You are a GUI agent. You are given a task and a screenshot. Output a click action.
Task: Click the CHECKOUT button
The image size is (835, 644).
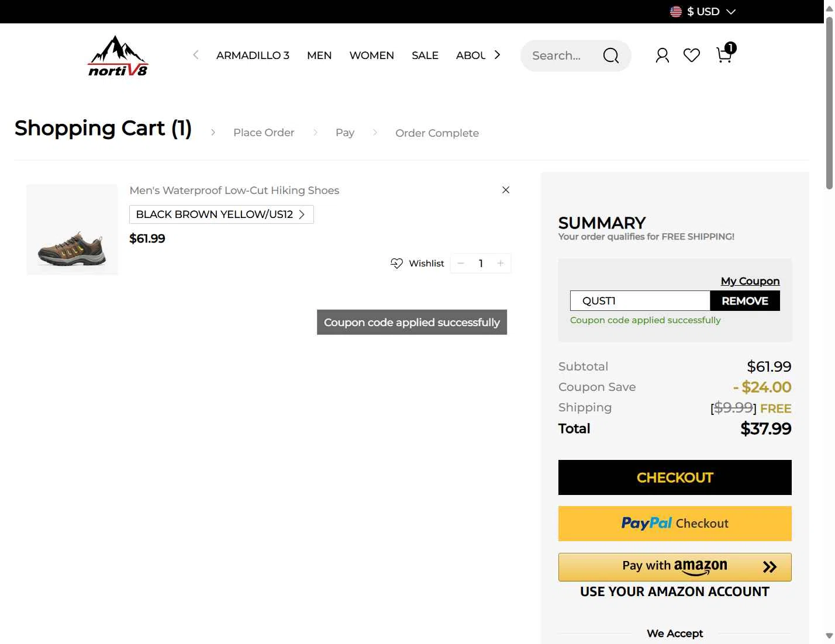675,477
